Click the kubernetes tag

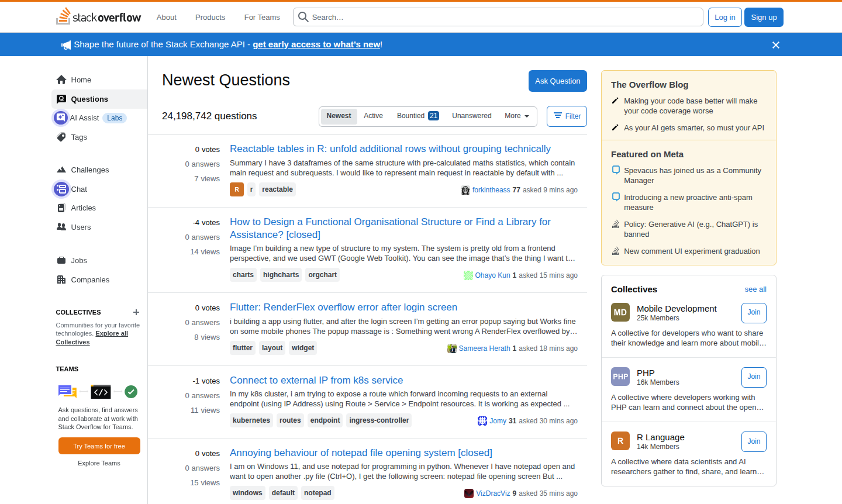pyautogui.click(x=251, y=420)
